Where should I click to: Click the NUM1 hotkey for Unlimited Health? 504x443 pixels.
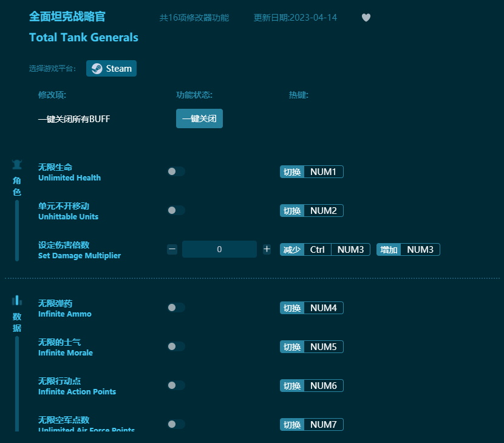point(312,171)
